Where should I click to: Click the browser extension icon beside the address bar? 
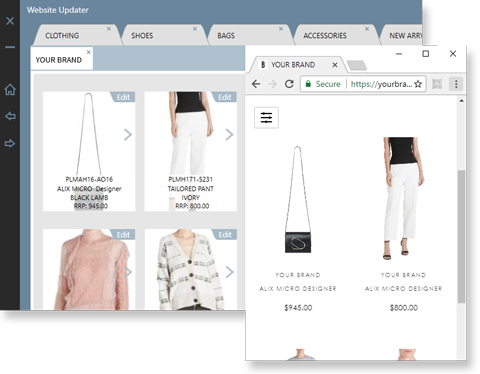pos(437,84)
